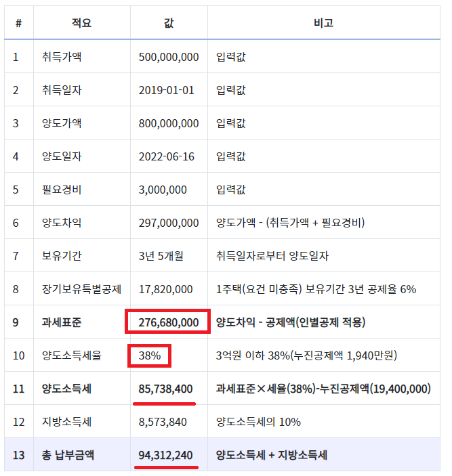Image resolution: width=452 pixels, height=476 pixels.
Task: Select the 필요경비 label in row 5
Action: [x=62, y=190]
